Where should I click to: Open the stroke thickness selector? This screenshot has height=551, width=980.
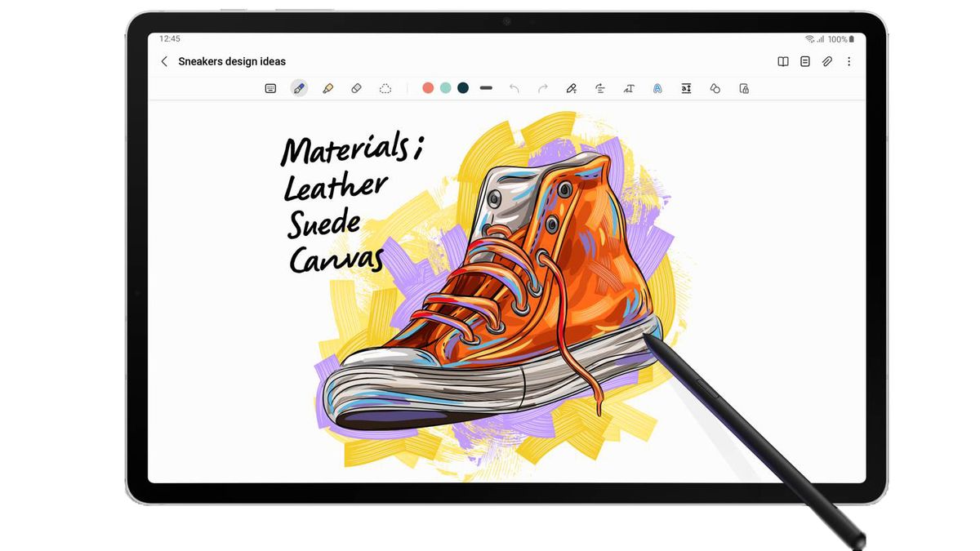point(486,87)
